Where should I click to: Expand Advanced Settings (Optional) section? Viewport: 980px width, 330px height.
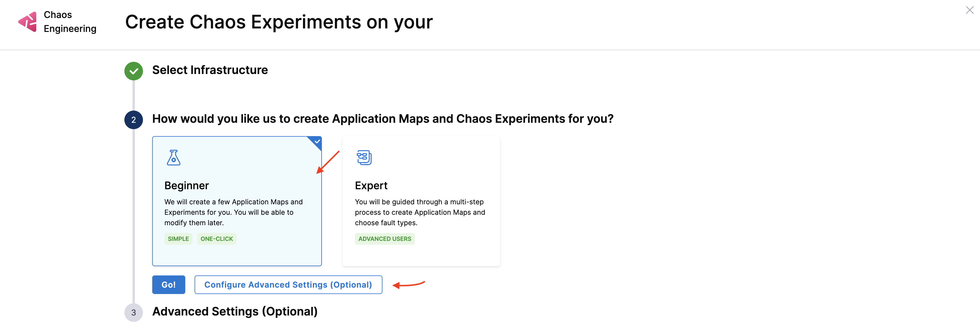tap(235, 311)
